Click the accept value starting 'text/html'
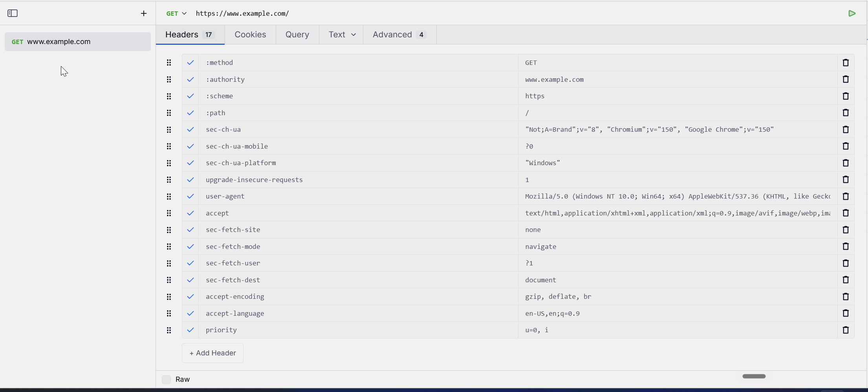 coord(678,213)
